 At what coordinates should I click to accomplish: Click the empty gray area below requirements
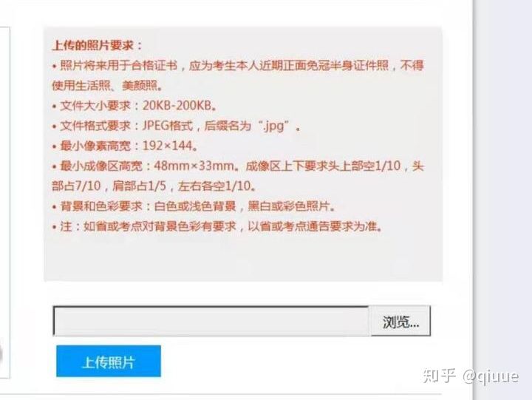coord(243,258)
